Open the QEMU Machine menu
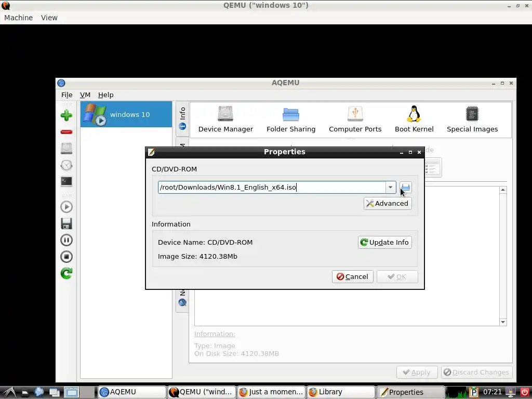The height and width of the screenshot is (399, 532). pyautogui.click(x=19, y=18)
